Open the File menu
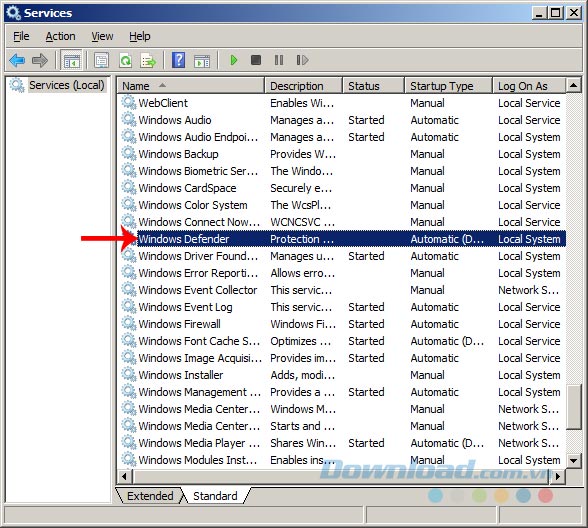The height and width of the screenshot is (528, 588). coord(21,36)
